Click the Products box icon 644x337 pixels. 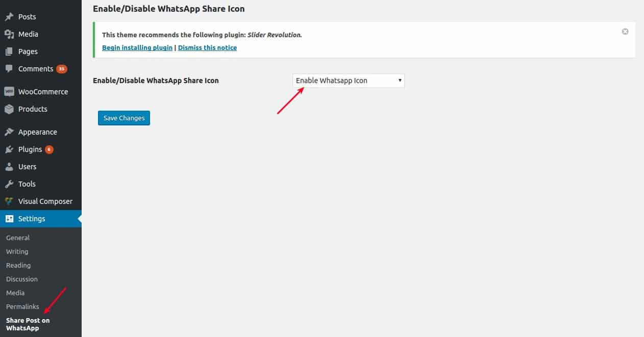click(x=9, y=109)
